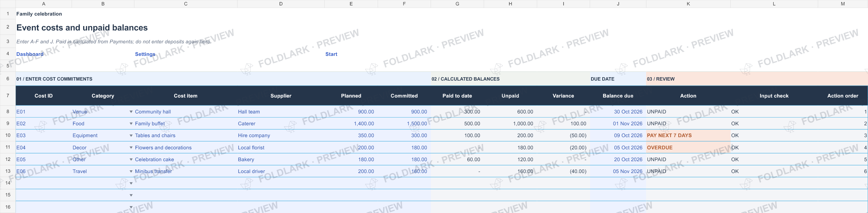Select the due date '30 Oct 2026'

coord(618,112)
